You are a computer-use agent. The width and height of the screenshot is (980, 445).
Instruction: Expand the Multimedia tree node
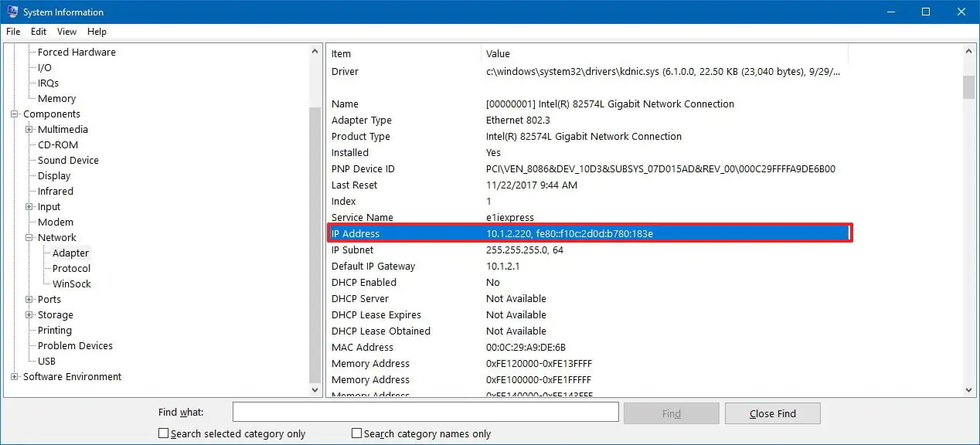[x=29, y=130]
